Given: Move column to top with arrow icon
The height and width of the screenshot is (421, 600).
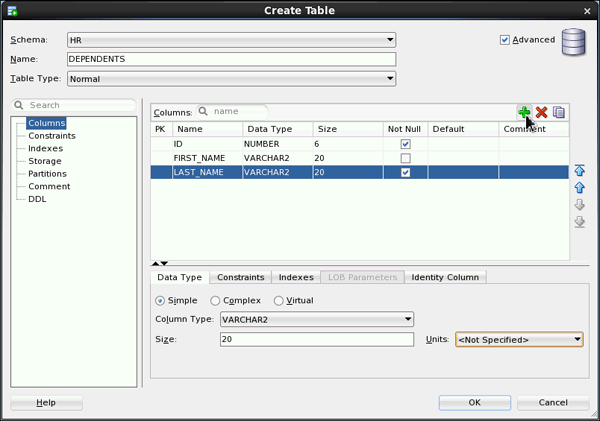Looking at the screenshot, I should [x=579, y=171].
